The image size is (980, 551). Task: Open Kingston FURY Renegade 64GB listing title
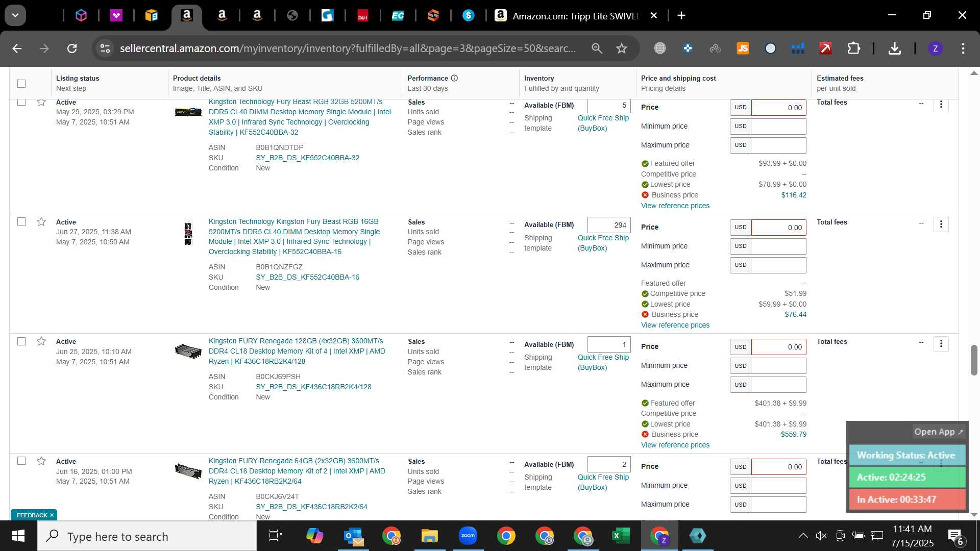point(297,471)
